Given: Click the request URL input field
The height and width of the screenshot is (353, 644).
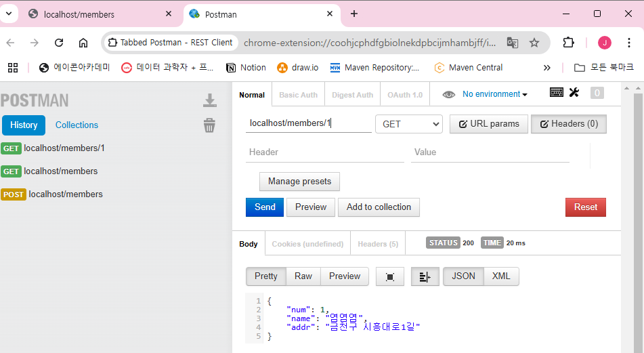Looking at the screenshot, I should pos(308,123).
